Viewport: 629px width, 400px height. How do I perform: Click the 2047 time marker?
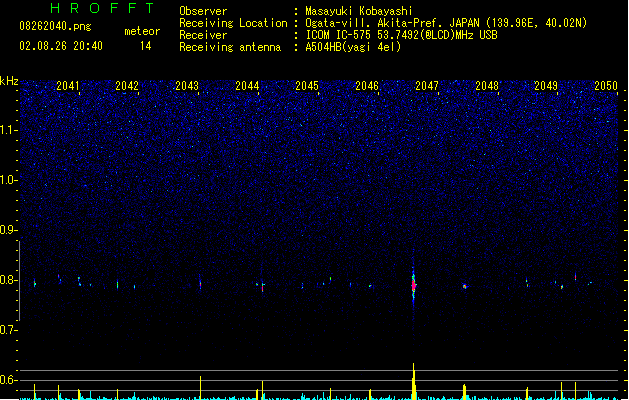[x=427, y=86]
